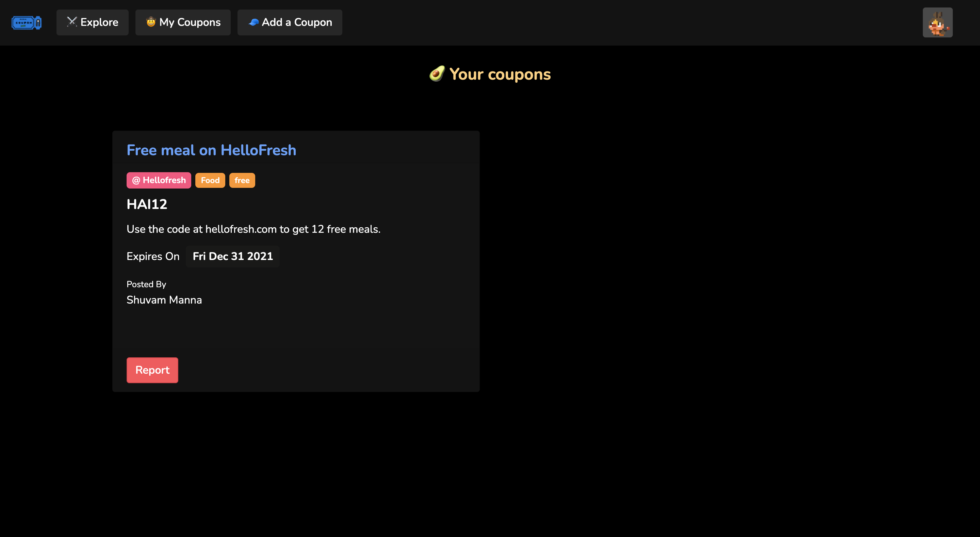
Task: Click the Expires On label
Action: 153,256
